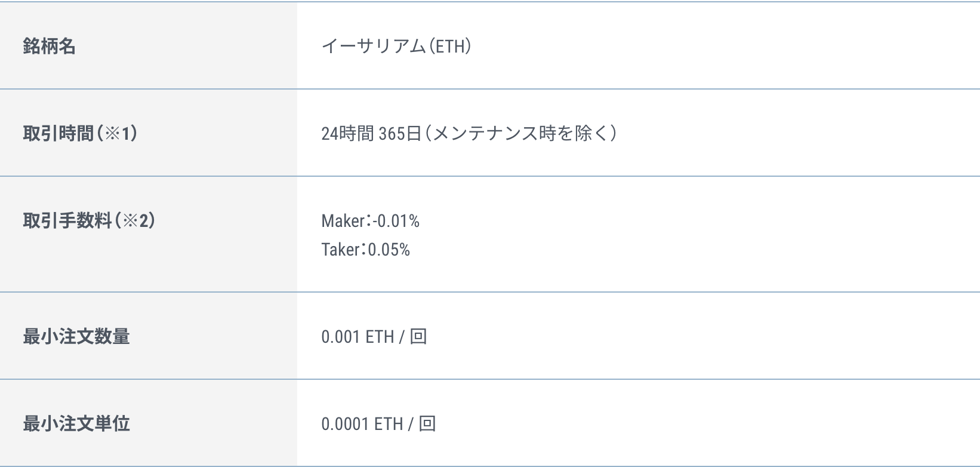The image size is (980, 467).
Task: Click the イーサリアム(ETH) value text
Action: coord(396,46)
